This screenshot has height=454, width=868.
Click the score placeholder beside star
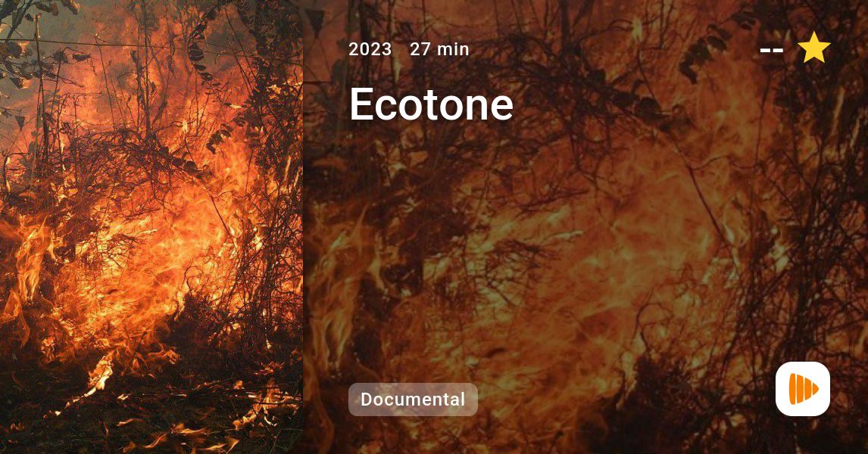pyautogui.click(x=772, y=51)
